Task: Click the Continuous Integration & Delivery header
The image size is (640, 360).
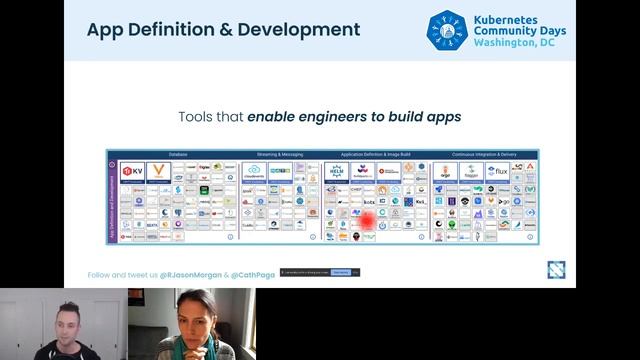Action: point(484,155)
